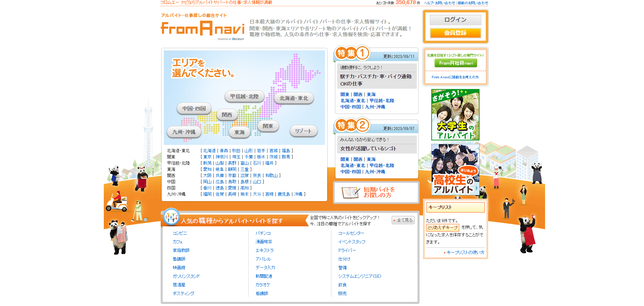Select 神奈川 prefecture link

(222, 157)
